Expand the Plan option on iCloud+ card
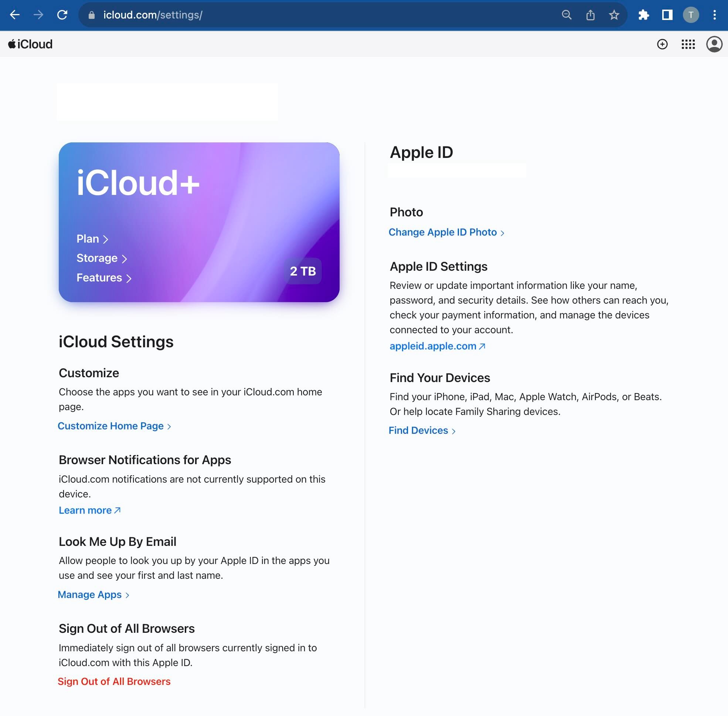Screen dimensions: 728x716 click(x=92, y=239)
